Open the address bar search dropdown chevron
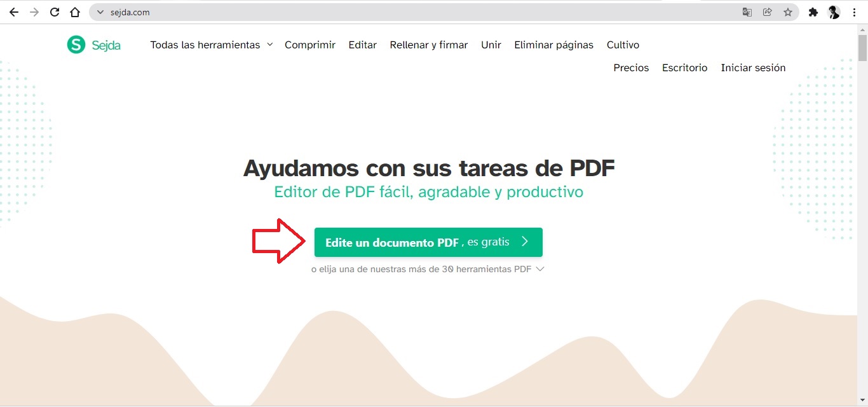This screenshot has width=868, height=407. [x=100, y=11]
